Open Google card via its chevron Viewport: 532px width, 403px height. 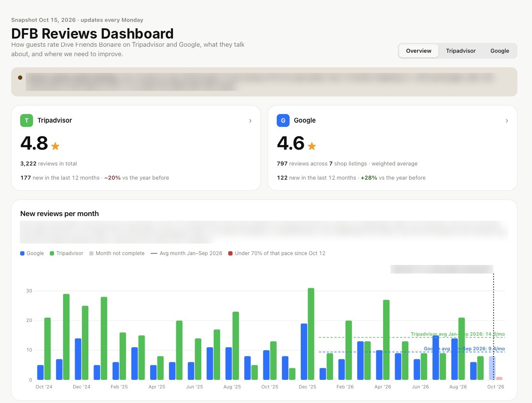[x=507, y=121]
